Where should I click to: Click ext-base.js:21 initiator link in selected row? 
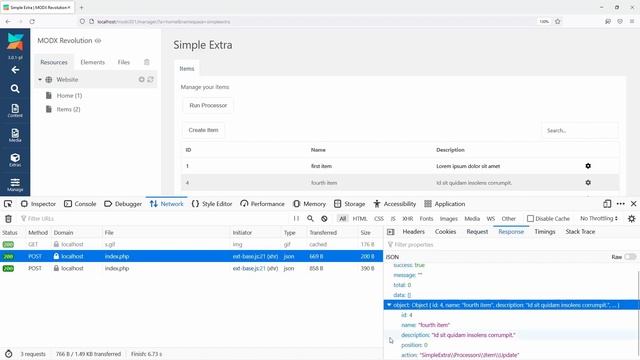click(249, 256)
